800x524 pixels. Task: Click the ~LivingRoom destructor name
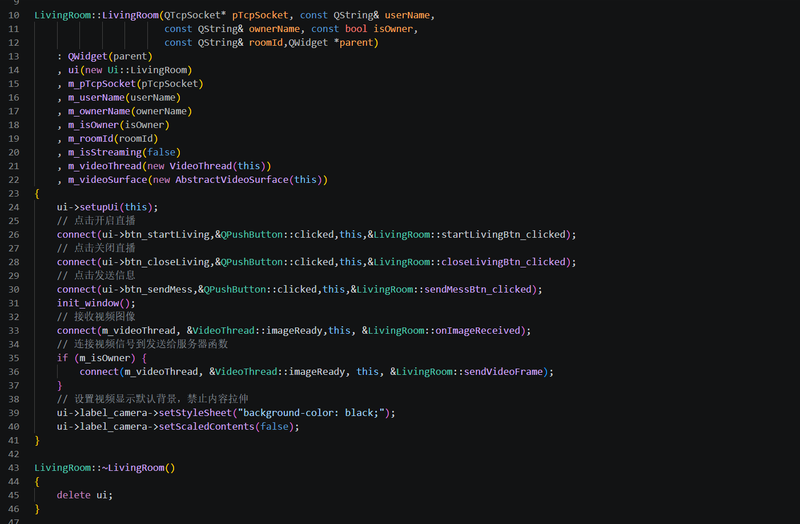[x=133, y=468]
